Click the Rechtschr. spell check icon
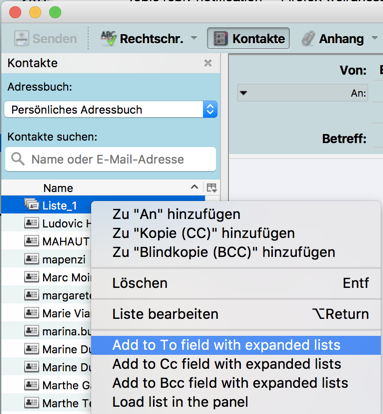Image resolution: width=383 pixels, height=414 pixels. point(109,38)
